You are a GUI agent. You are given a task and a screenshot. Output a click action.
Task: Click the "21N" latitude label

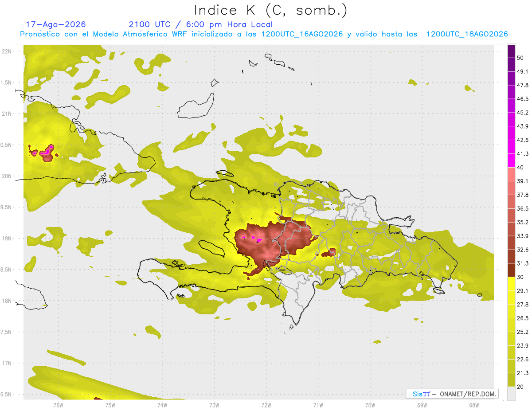click(7, 114)
